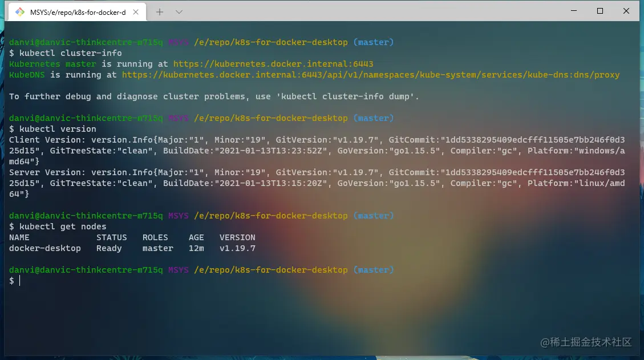Click the 'docker-desktop' node name
Viewport: 644px width, 360px height.
[x=44, y=248]
